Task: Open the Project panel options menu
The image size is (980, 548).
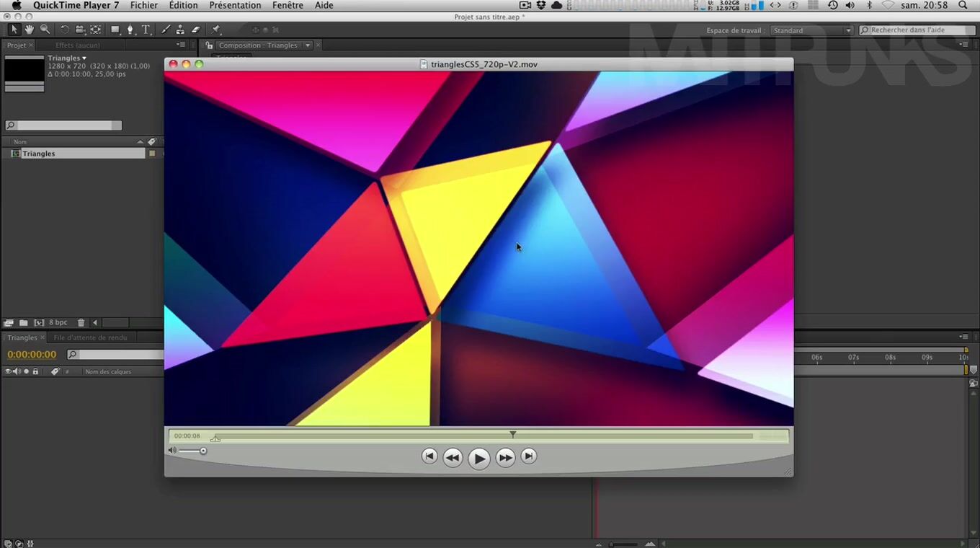Action: [181, 45]
